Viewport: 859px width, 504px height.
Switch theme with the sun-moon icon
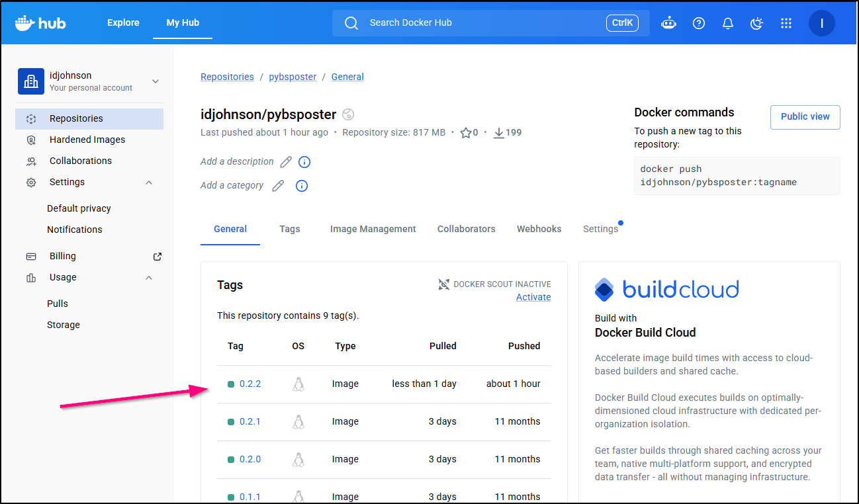pos(757,23)
